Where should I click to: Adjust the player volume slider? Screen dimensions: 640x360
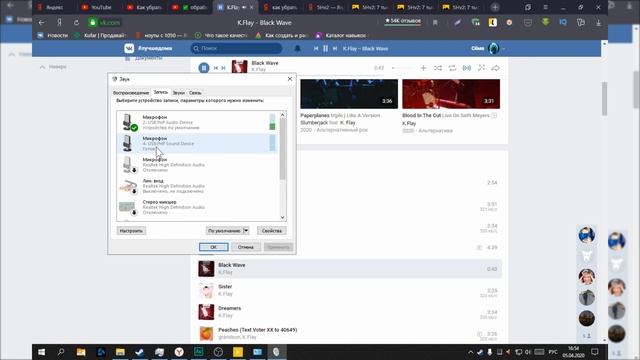[x=402, y=68]
